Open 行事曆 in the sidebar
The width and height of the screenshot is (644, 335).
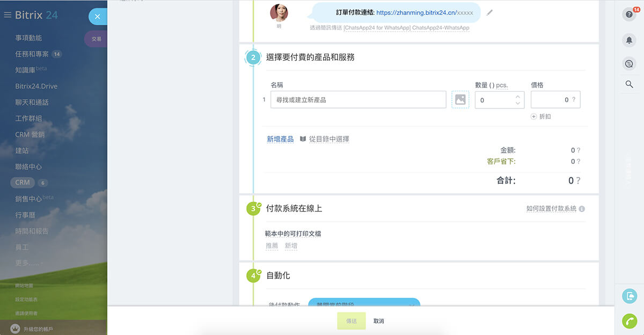point(25,215)
